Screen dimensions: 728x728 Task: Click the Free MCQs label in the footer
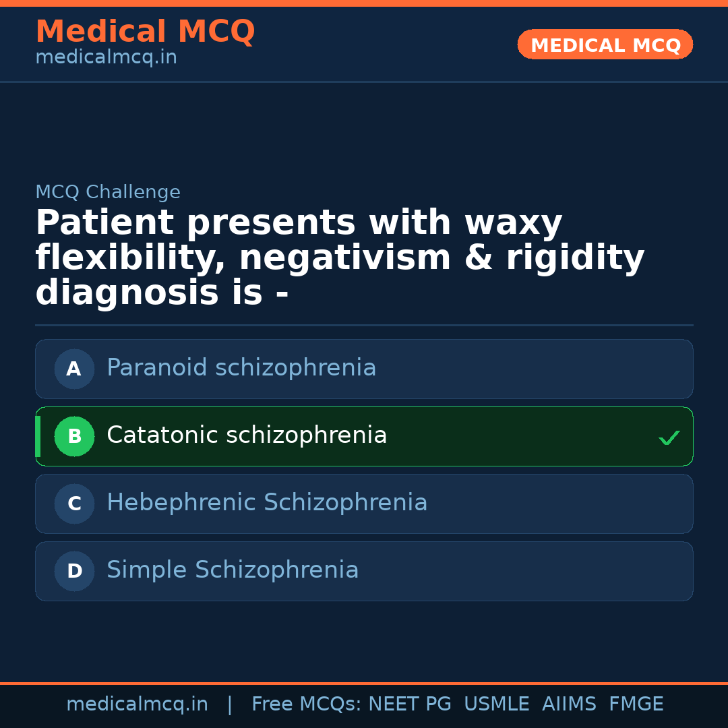click(x=307, y=704)
